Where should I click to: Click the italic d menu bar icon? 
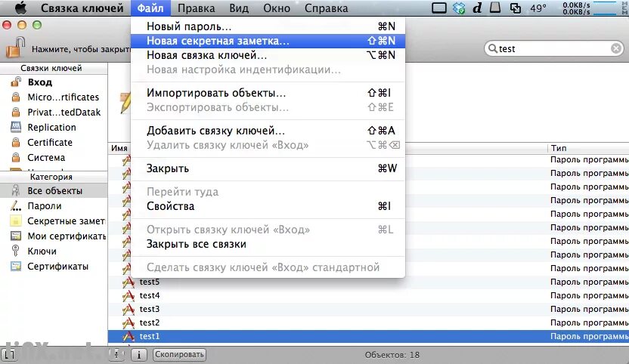coord(477,8)
